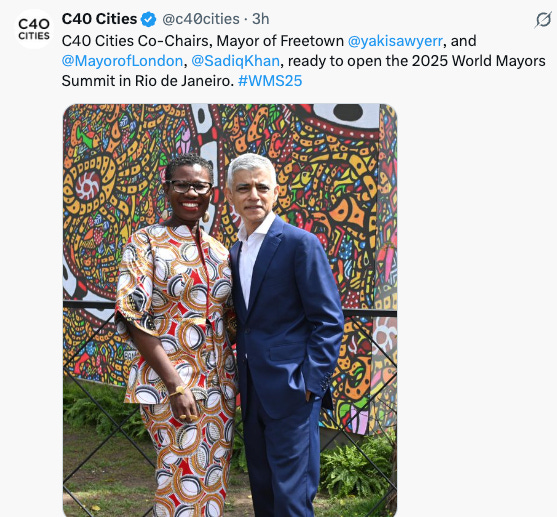Open the post via 3h timestamp
The height and width of the screenshot is (517, 557).
[261, 19]
